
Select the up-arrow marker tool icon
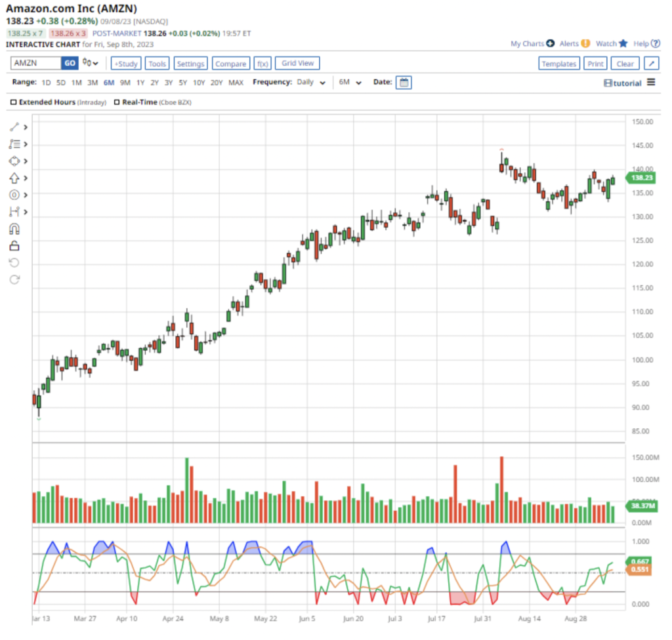pyautogui.click(x=14, y=178)
